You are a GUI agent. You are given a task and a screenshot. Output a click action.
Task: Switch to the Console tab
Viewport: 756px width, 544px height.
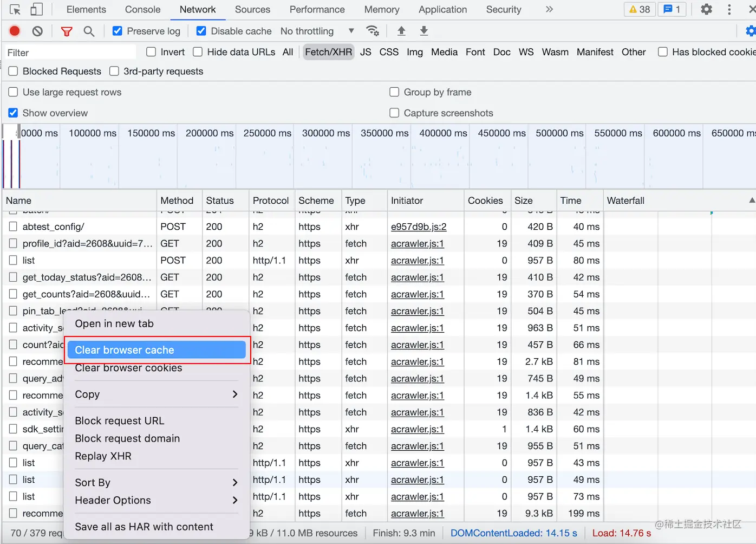[142, 9]
